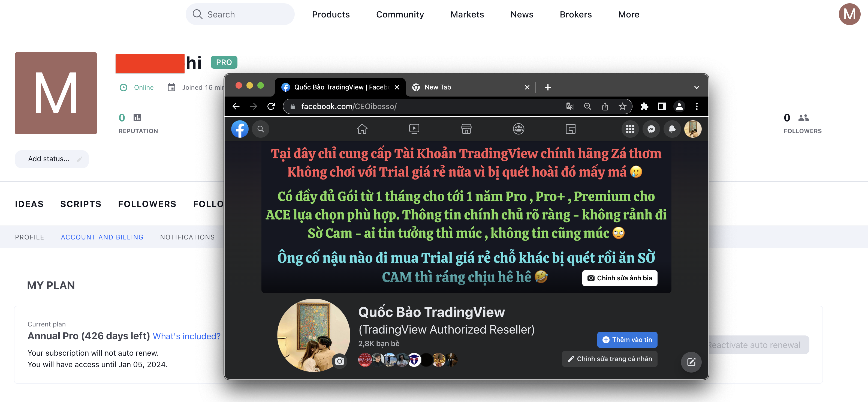Click the Facebook video/watch icon
Screen dimensions: 868x402
point(414,128)
